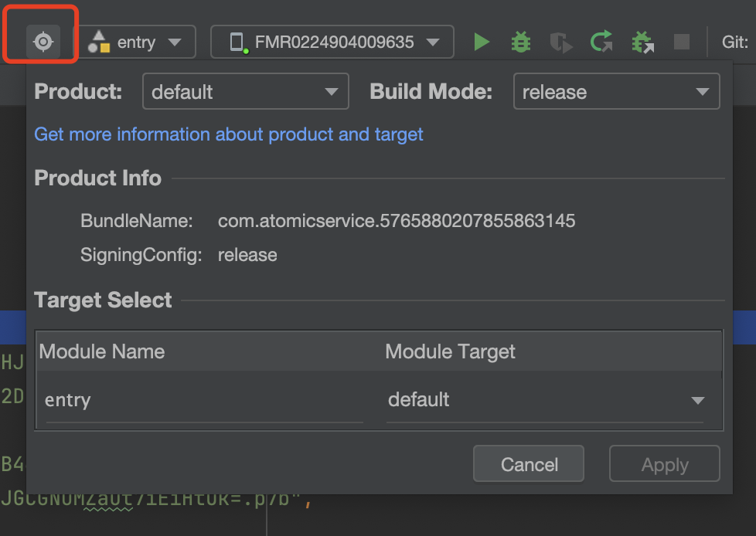
Task: Click the Apply button
Action: tap(664, 463)
